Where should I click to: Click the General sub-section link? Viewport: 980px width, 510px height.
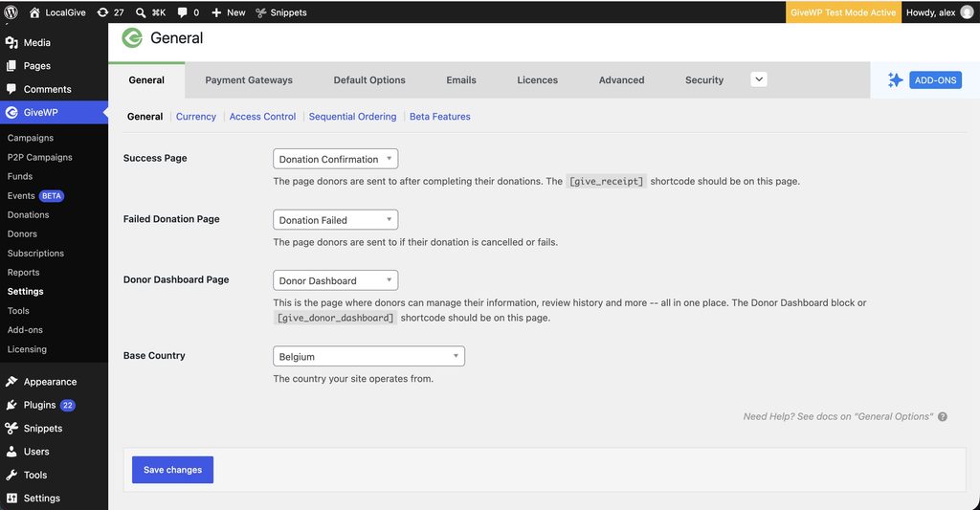145,116
